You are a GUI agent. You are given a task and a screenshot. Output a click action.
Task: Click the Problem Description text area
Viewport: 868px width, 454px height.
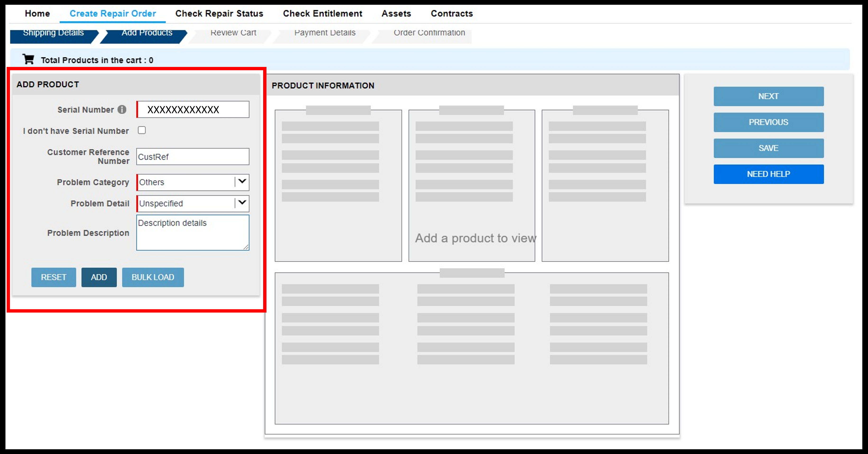point(193,232)
